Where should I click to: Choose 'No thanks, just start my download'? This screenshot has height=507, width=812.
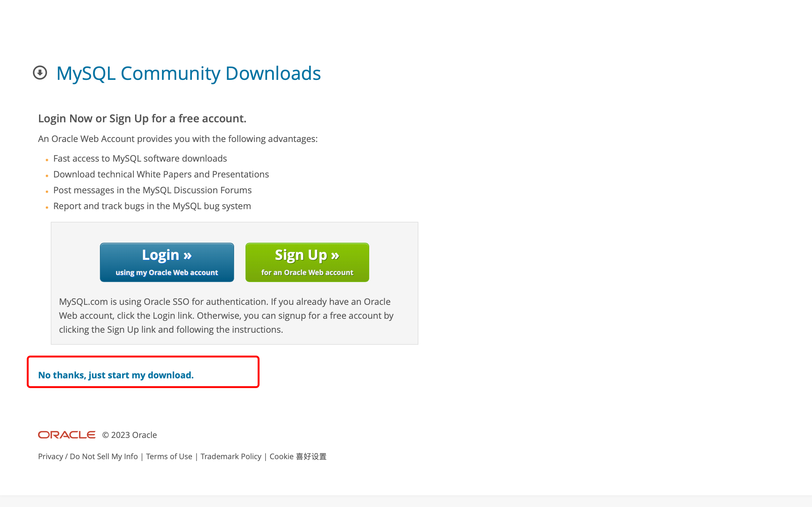click(116, 375)
